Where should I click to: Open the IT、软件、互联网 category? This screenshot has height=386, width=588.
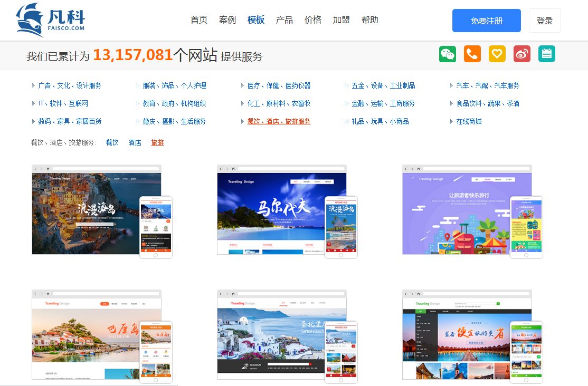coord(63,103)
